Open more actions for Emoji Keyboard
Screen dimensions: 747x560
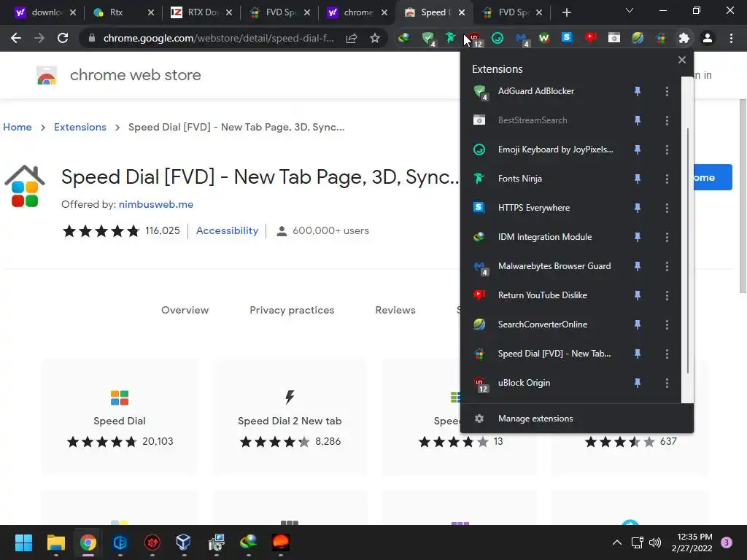667,149
